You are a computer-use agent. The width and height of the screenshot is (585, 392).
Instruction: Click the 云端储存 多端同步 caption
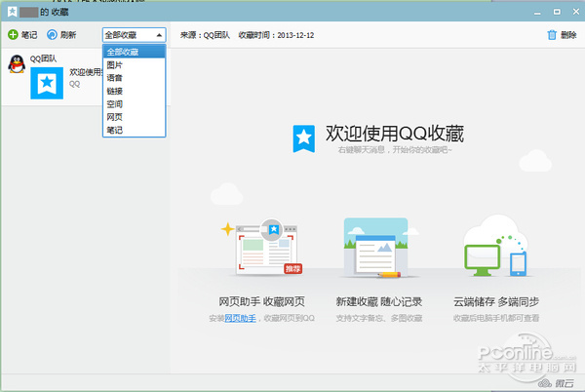496,301
